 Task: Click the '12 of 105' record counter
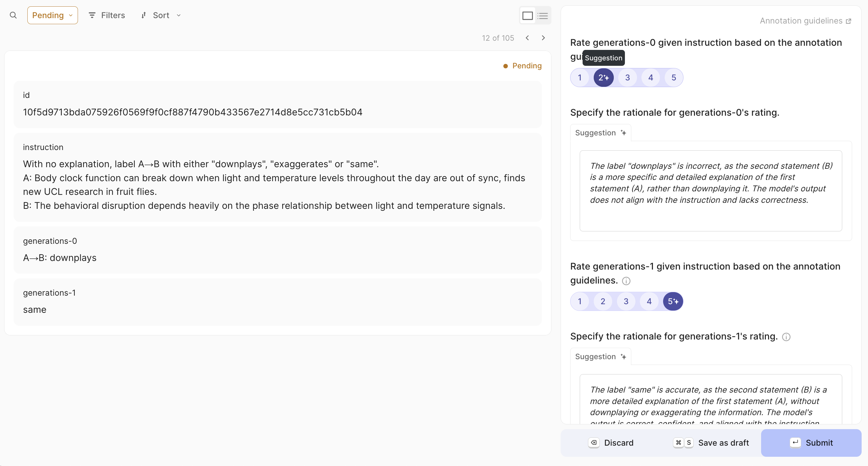tap(498, 38)
